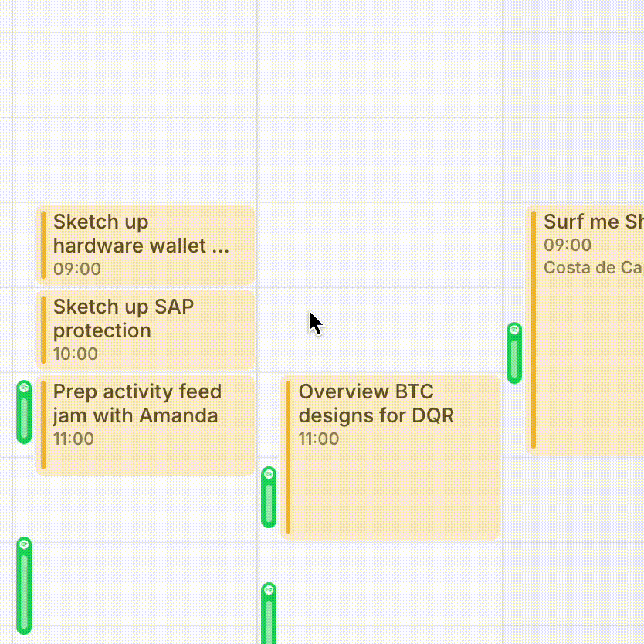Click 10:00 time on SAP protection event
Image resolution: width=644 pixels, height=644 pixels.
76,354
